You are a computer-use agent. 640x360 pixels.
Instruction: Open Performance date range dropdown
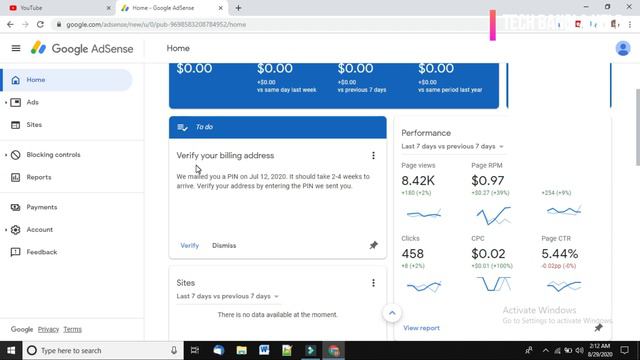coord(452,147)
